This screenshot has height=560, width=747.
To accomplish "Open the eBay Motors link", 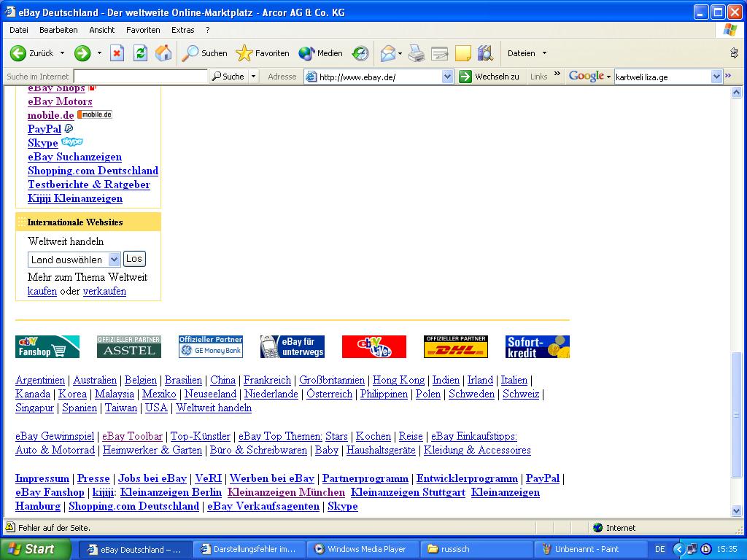I will [x=60, y=101].
